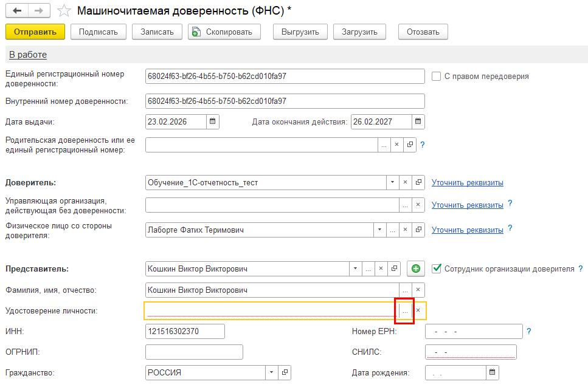This screenshot has width=588, height=390.
Task: Click the В работе status link
Action: [28, 55]
